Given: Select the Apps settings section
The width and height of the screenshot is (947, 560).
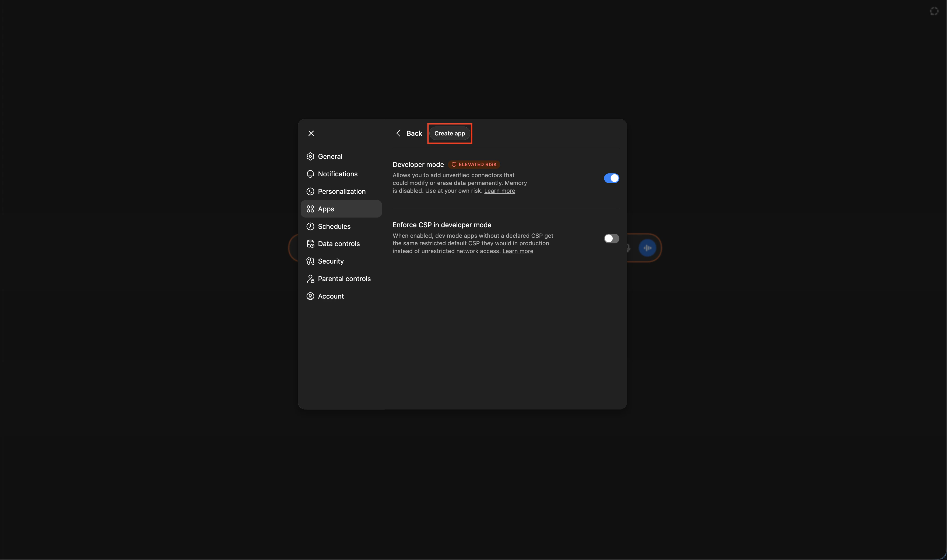Looking at the screenshot, I should (341, 209).
